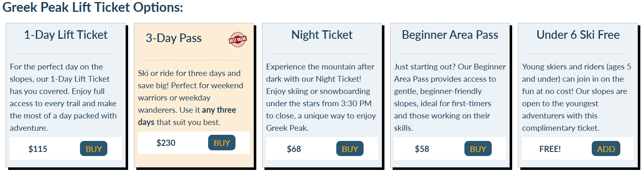
Task: Click the 3-Day Pass description text
Action: tap(191, 98)
